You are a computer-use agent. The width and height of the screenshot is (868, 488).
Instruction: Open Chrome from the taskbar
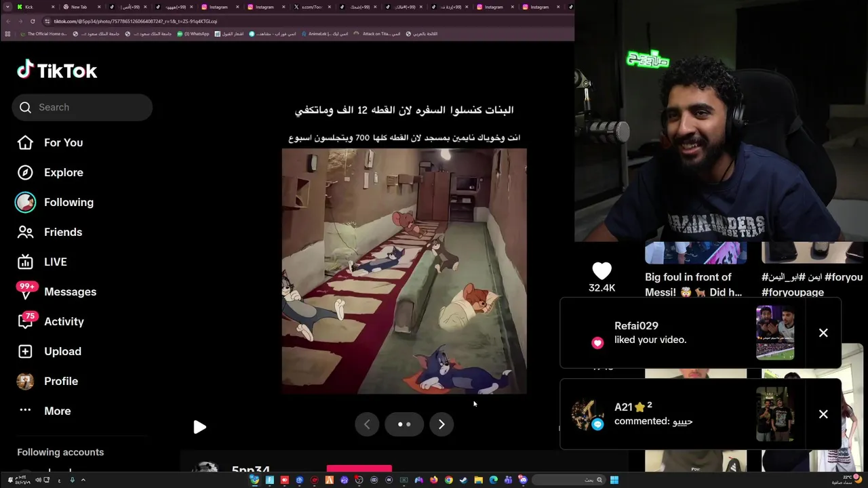[x=449, y=480]
